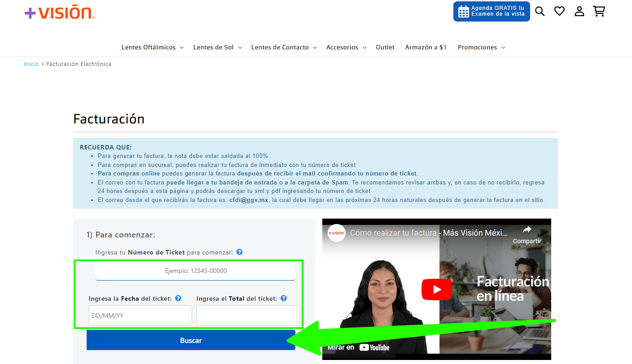Click the Facturación page heading
This screenshot has height=364, width=632.
click(x=109, y=119)
